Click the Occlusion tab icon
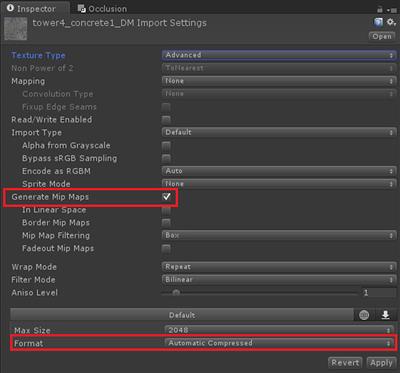The image size is (400, 373). [82, 8]
